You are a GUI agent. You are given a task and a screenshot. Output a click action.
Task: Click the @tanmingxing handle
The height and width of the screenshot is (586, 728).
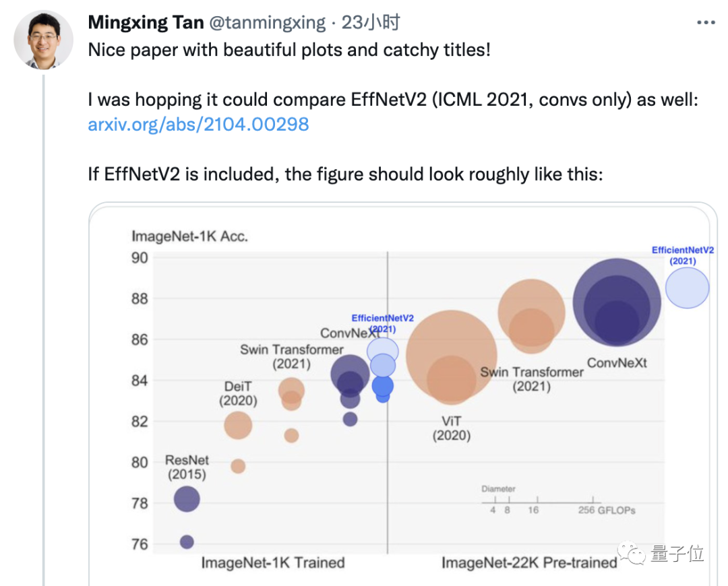coord(268,23)
